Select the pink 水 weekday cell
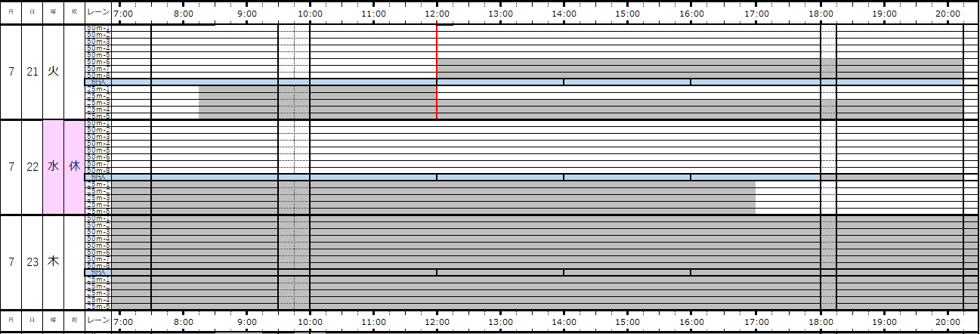Screen dimensions: 980x334 coord(53,167)
